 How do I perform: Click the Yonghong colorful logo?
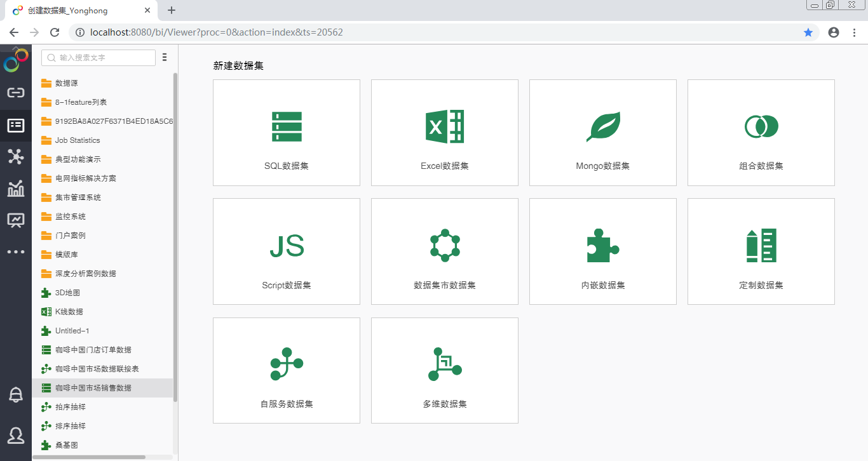point(15,61)
